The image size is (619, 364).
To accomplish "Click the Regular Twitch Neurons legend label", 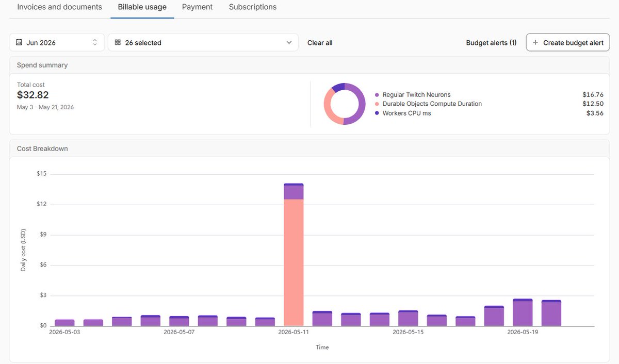I will 416,95.
